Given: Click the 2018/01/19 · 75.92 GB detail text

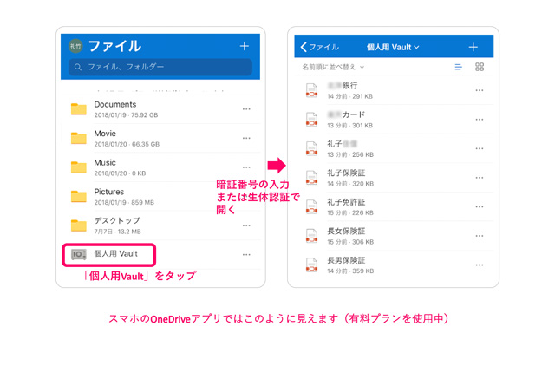Looking at the screenshot, I should [x=126, y=115].
